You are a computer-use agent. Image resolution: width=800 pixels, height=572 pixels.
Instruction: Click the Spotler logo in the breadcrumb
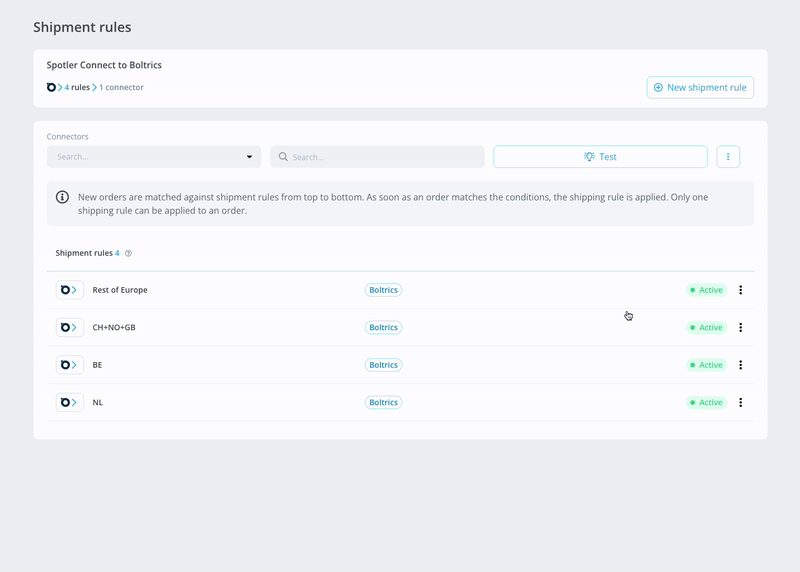coord(51,87)
